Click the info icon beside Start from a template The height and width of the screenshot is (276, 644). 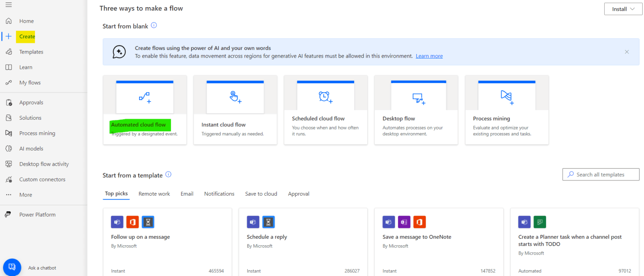coord(168,175)
